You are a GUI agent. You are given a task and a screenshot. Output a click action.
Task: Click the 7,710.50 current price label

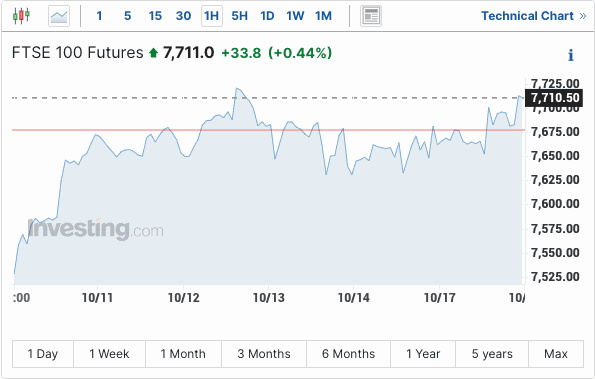coord(554,98)
